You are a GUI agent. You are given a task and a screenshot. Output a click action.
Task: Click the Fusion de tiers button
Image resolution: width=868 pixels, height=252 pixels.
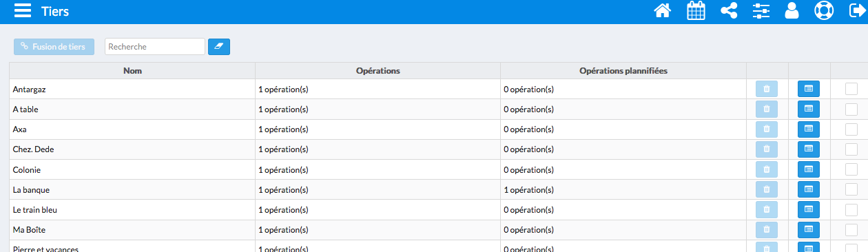(54, 46)
